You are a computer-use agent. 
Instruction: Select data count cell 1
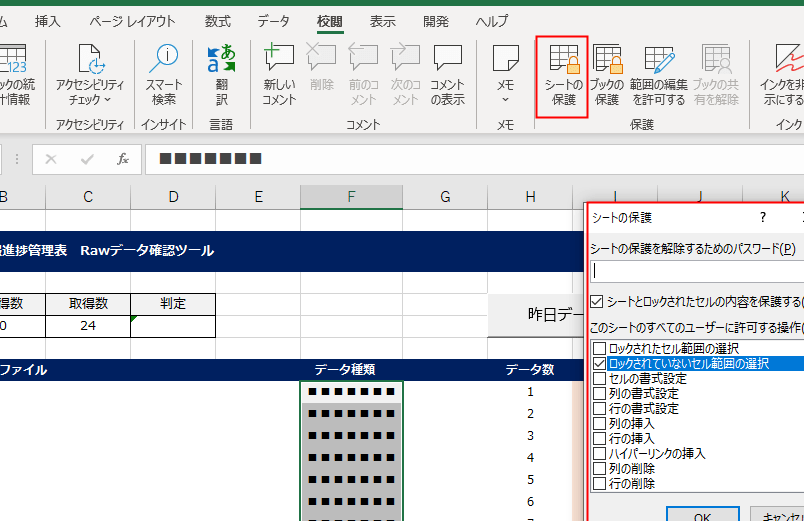tap(530, 392)
